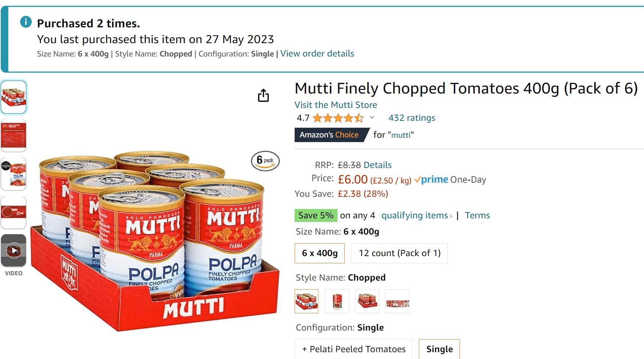Visit the Mutti Store link
Viewport: 644px width, 359px height.
coord(336,105)
